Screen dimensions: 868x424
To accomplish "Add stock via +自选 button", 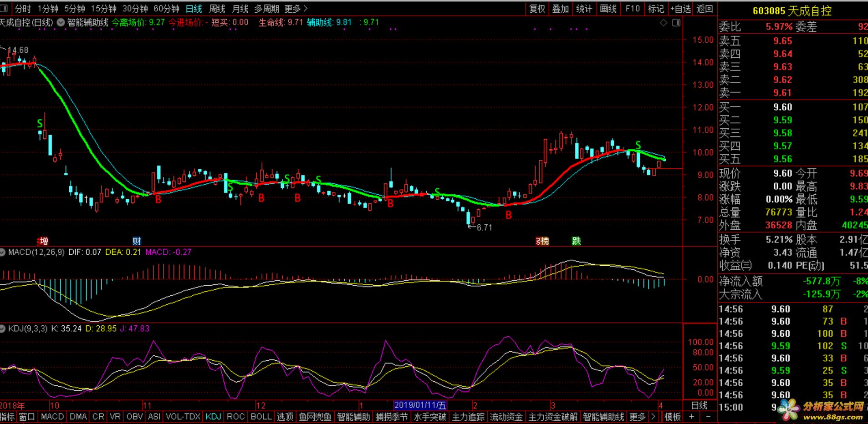I will (x=681, y=9).
